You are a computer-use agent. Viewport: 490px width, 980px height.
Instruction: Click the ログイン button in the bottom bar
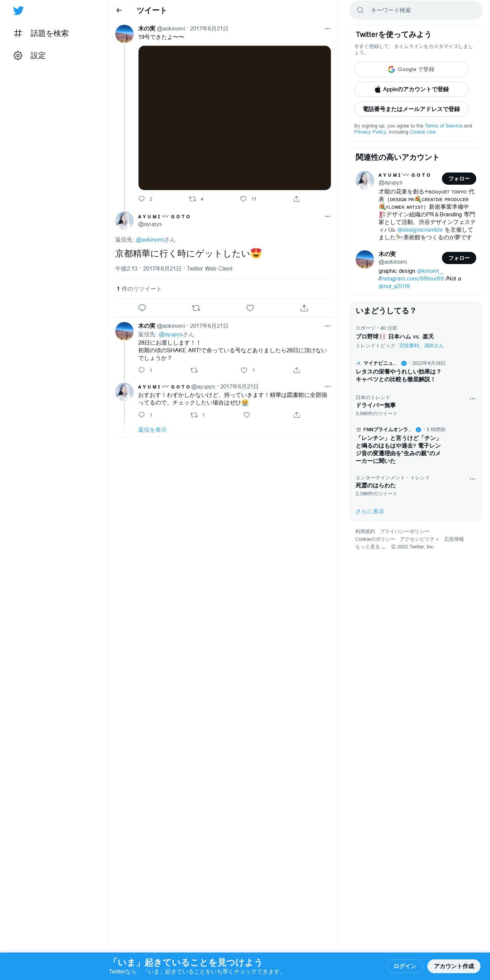pyautogui.click(x=405, y=966)
